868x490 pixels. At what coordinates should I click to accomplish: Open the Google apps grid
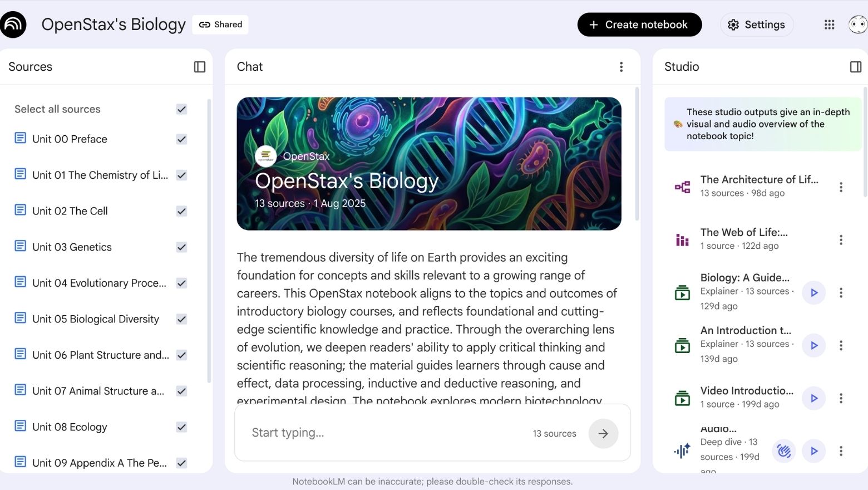[x=829, y=24]
